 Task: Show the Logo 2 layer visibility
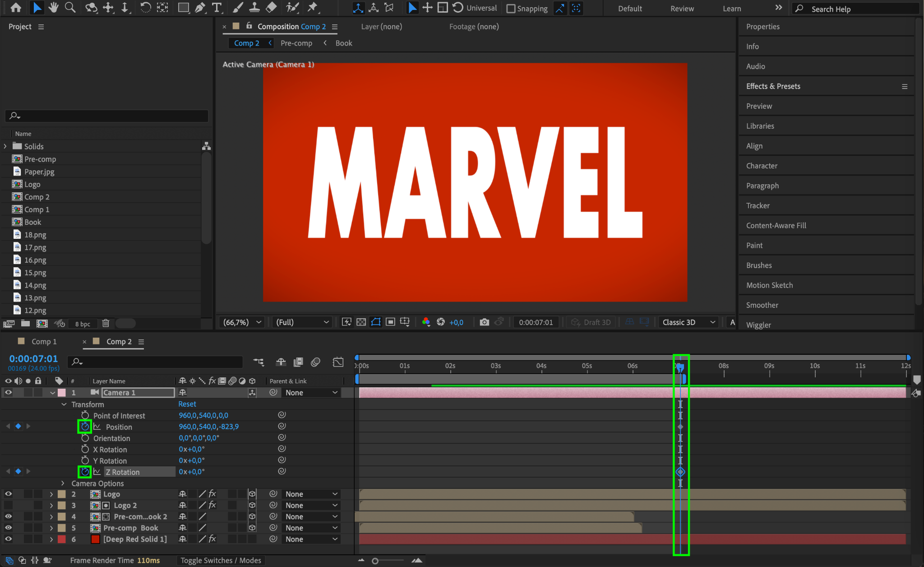pos(8,505)
